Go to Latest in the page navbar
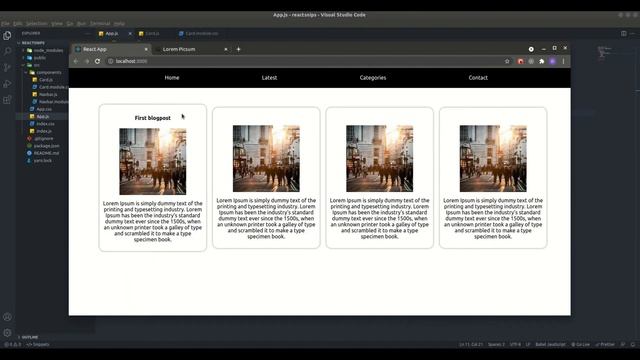This screenshot has width=640, height=360. (x=269, y=78)
